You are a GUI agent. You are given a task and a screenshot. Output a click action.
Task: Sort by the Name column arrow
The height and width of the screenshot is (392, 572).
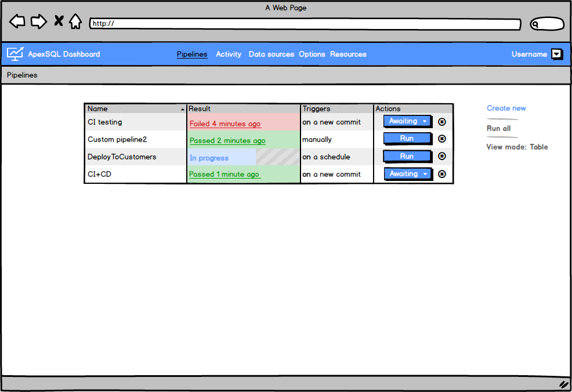click(x=182, y=110)
